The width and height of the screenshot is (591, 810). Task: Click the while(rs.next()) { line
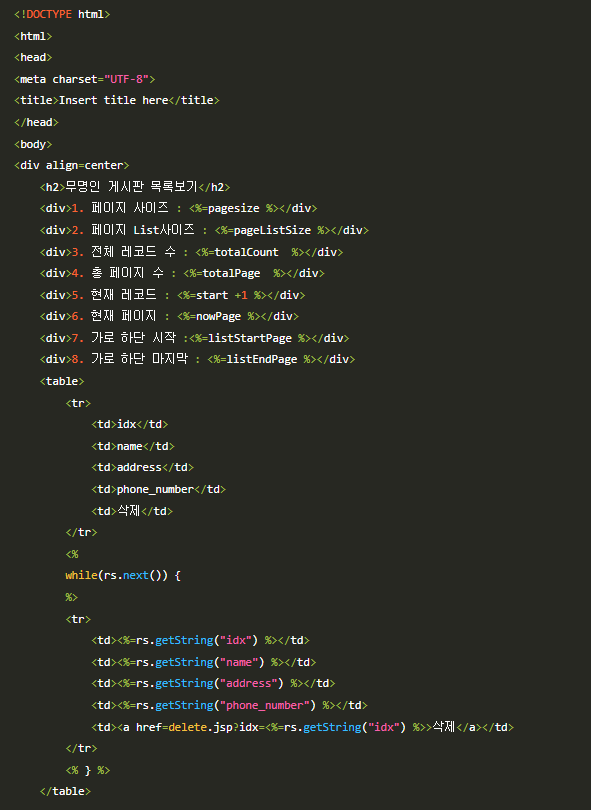(x=123, y=575)
